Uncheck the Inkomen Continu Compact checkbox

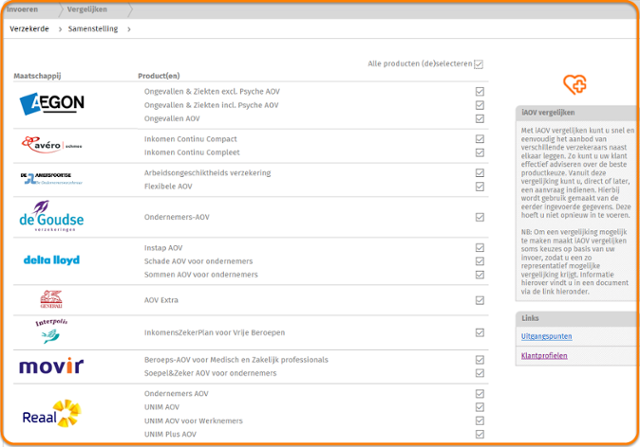[480, 138]
